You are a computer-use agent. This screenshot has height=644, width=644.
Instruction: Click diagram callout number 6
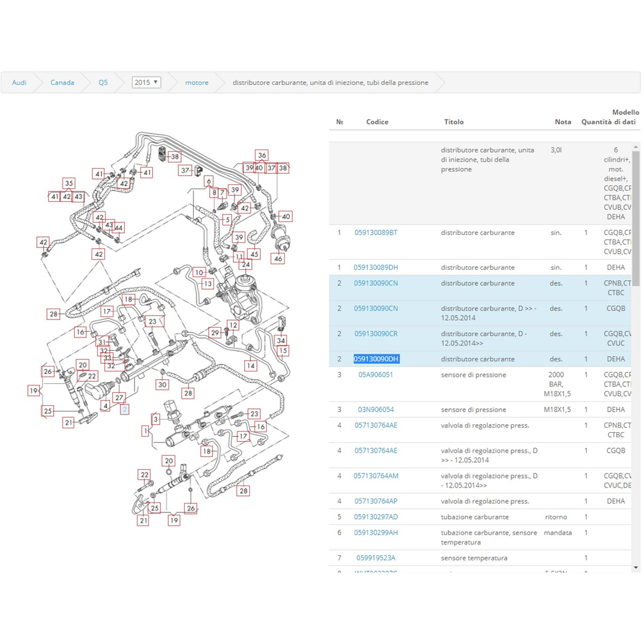[209, 181]
